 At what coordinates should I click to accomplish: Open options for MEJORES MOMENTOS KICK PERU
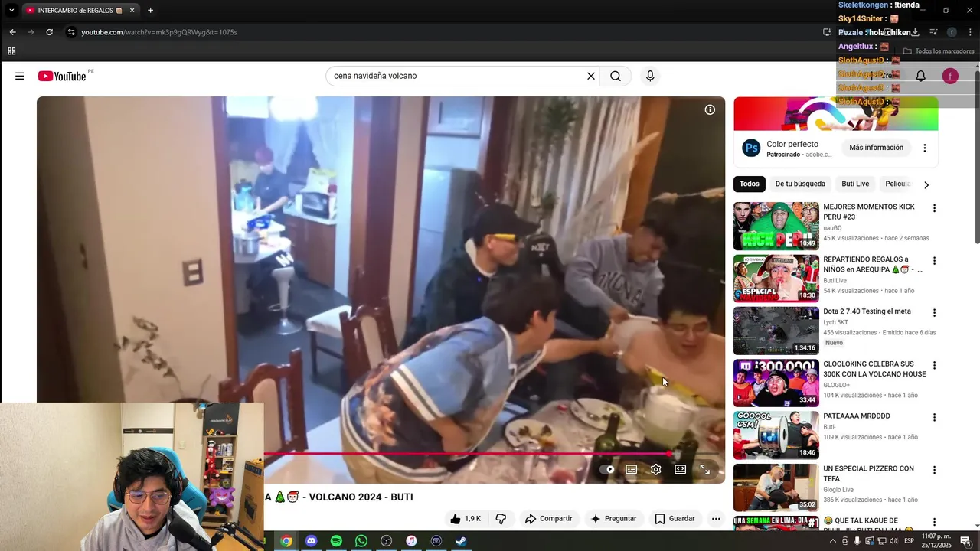pyautogui.click(x=934, y=208)
